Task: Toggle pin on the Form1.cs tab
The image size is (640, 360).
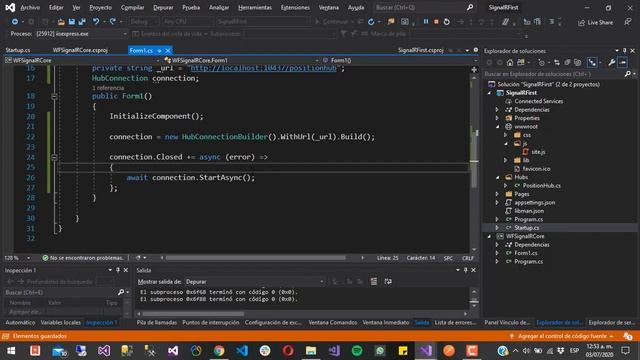Action: point(159,51)
